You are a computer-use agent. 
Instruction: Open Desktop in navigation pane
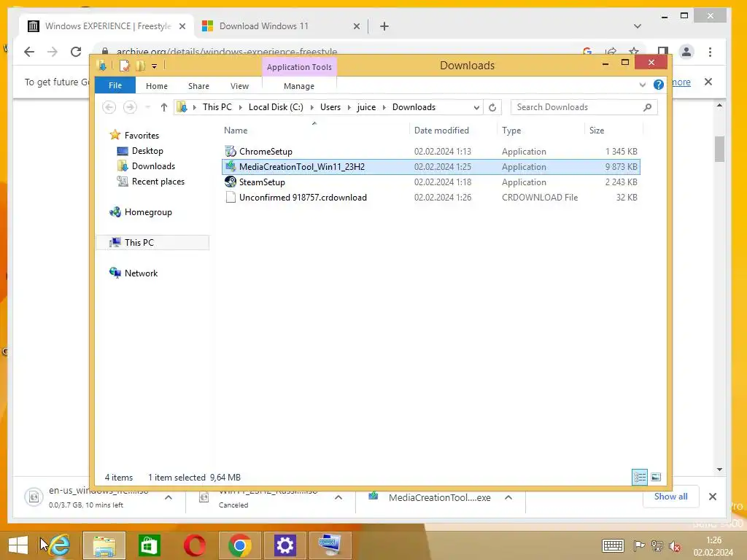[x=147, y=151]
